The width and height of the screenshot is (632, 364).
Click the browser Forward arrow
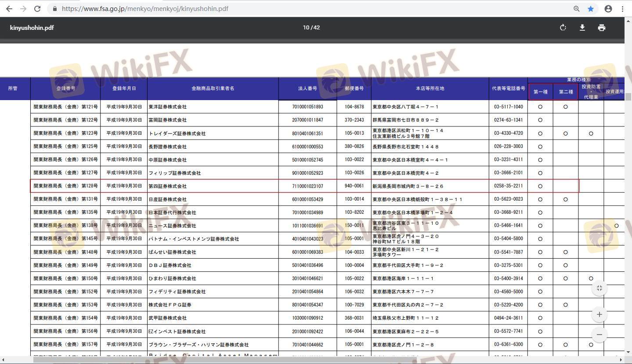[23, 9]
